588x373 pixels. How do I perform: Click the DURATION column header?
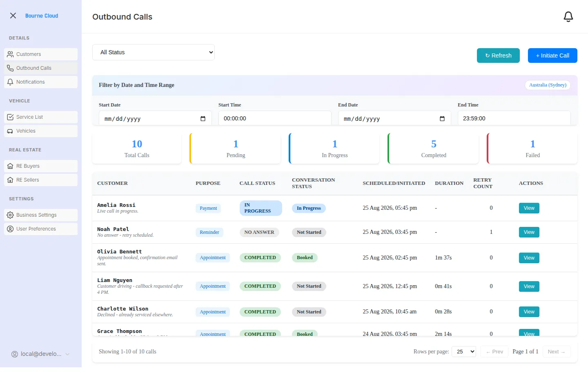pyautogui.click(x=449, y=183)
